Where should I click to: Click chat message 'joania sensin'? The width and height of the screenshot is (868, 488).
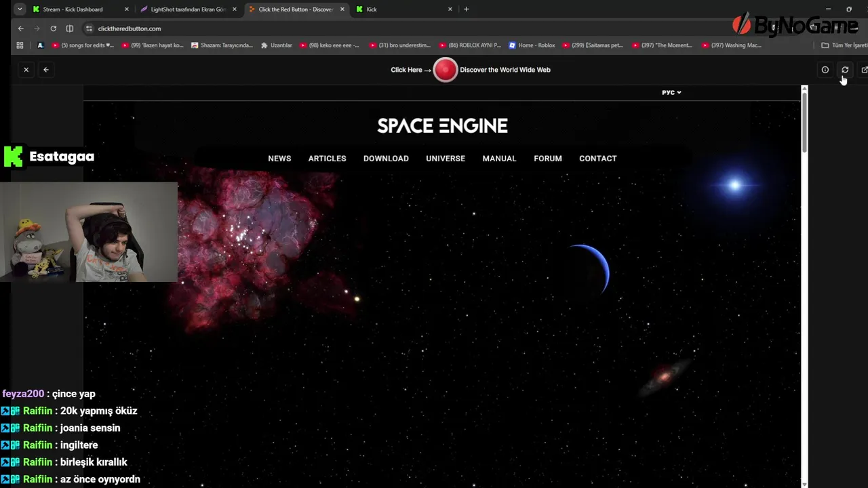(90, 428)
